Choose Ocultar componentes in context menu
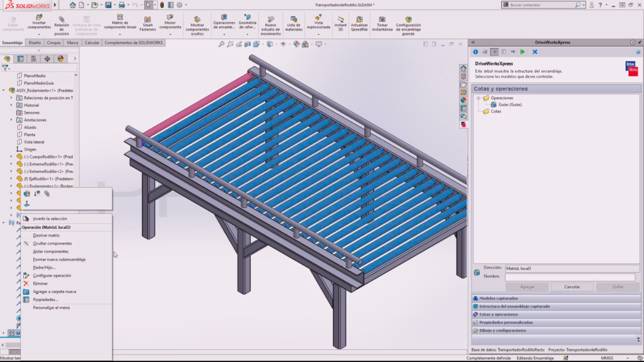The width and height of the screenshot is (644, 362). point(66,243)
